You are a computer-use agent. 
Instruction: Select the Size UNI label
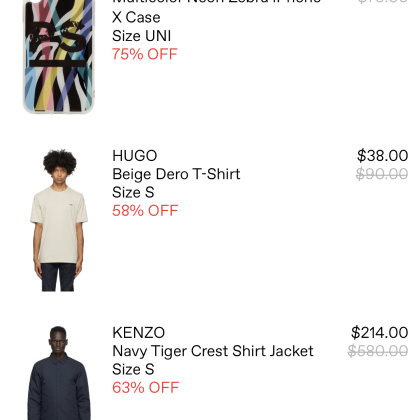142,36
